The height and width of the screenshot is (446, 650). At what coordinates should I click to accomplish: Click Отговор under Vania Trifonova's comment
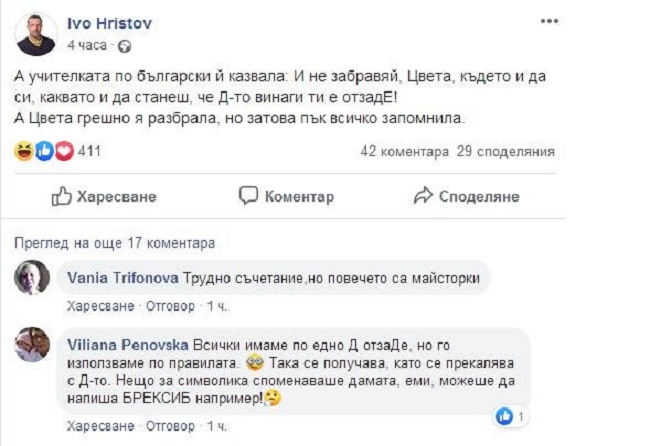coord(170,306)
